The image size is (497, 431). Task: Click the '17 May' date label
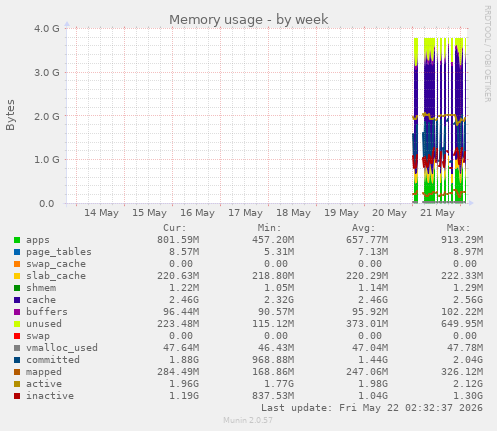(245, 213)
